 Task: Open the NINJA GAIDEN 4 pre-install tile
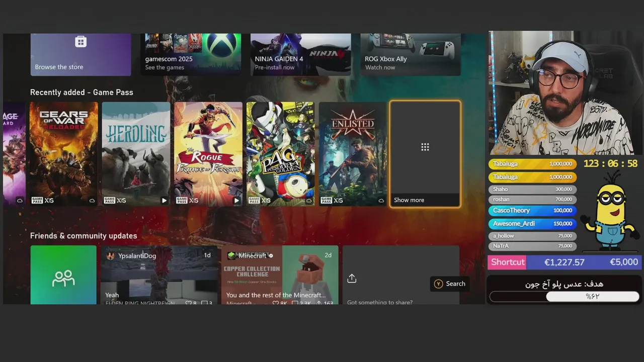coord(300,54)
